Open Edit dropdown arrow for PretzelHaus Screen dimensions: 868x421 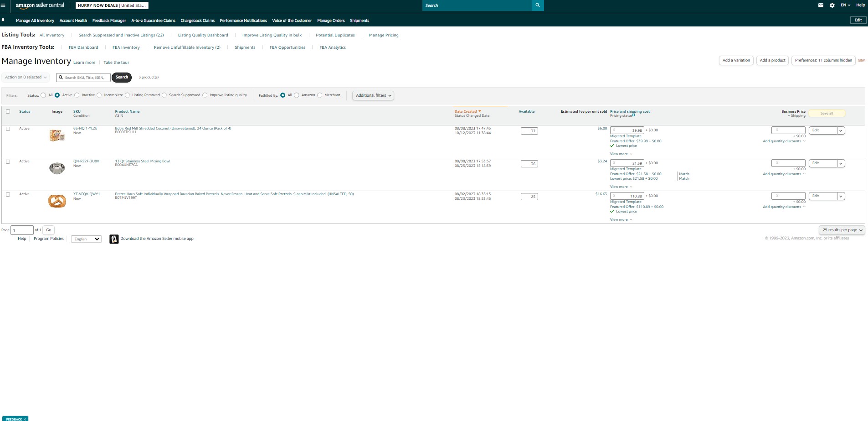pyautogui.click(x=841, y=196)
